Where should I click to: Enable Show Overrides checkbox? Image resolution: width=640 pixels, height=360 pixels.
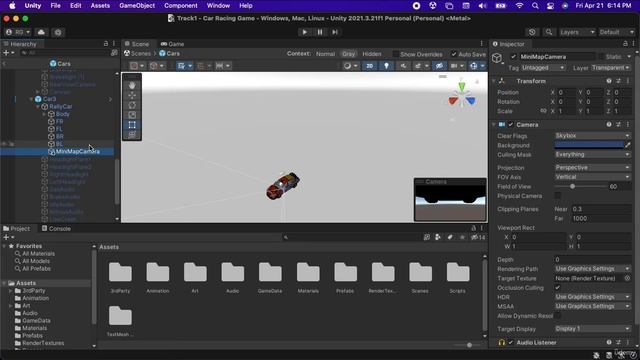point(396,54)
